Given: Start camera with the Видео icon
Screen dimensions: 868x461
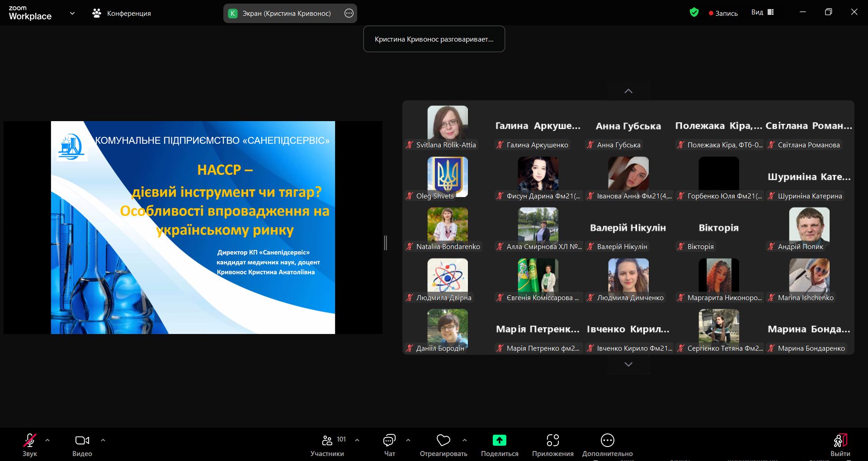Looking at the screenshot, I should [x=82, y=440].
